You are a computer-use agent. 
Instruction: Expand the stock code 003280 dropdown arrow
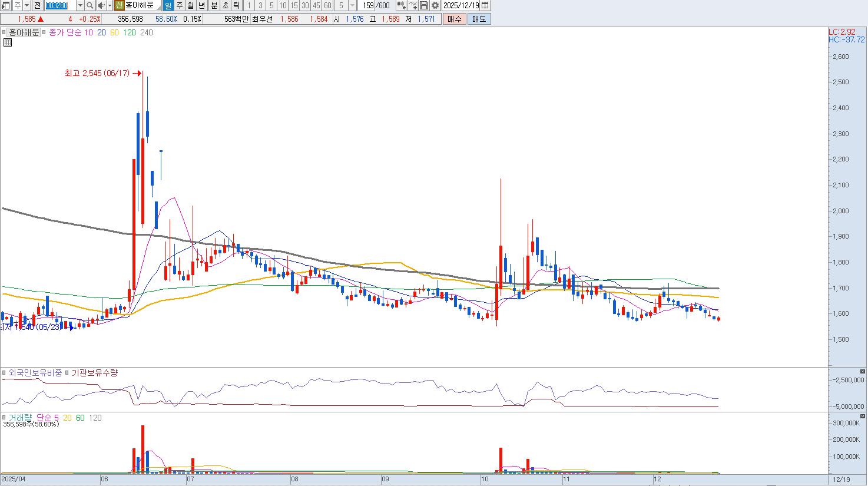point(80,5)
